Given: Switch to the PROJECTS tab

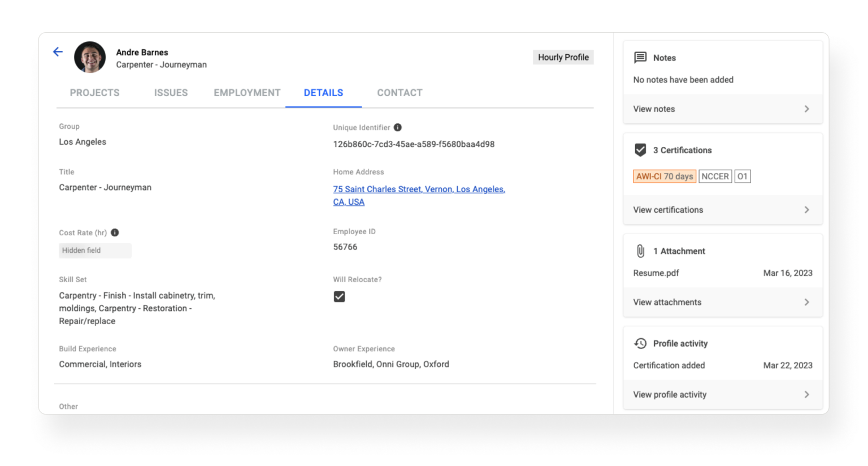Looking at the screenshot, I should [x=94, y=92].
